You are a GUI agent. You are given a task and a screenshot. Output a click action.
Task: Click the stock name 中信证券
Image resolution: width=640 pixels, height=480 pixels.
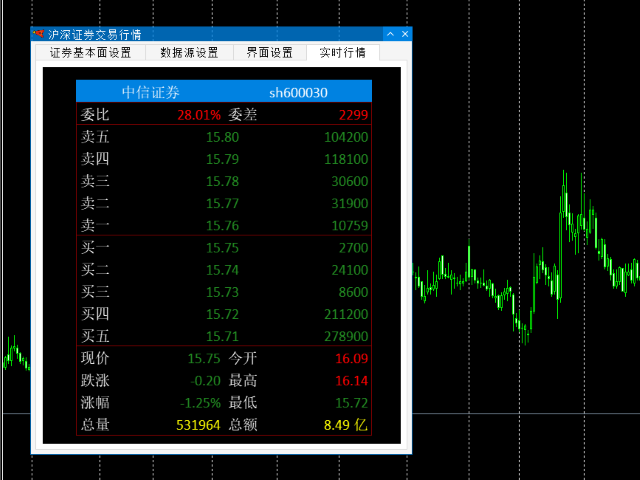click(151, 92)
